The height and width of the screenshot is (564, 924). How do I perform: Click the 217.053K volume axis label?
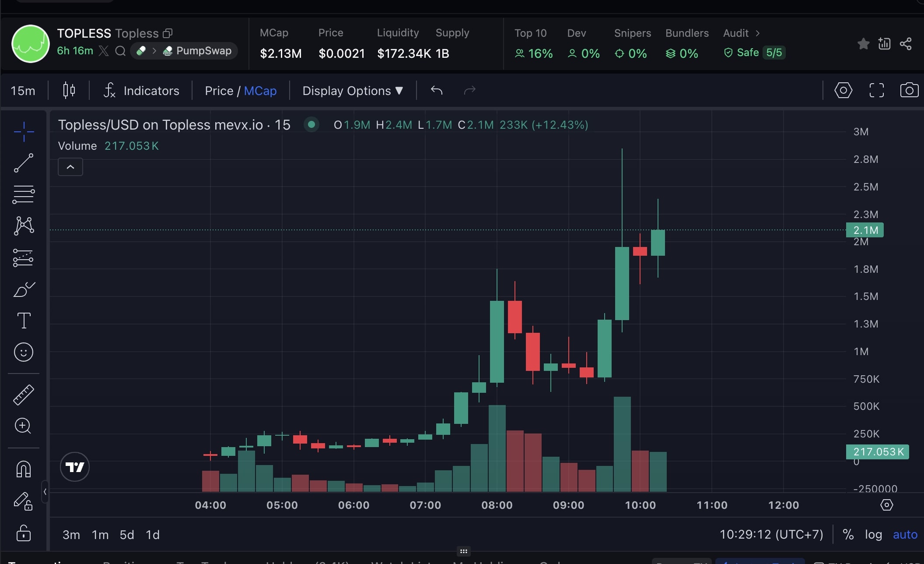878,451
